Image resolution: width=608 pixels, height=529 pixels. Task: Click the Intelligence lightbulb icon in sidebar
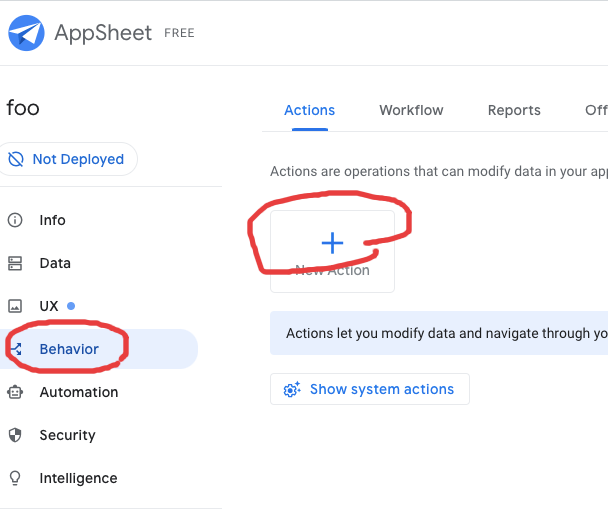point(15,478)
